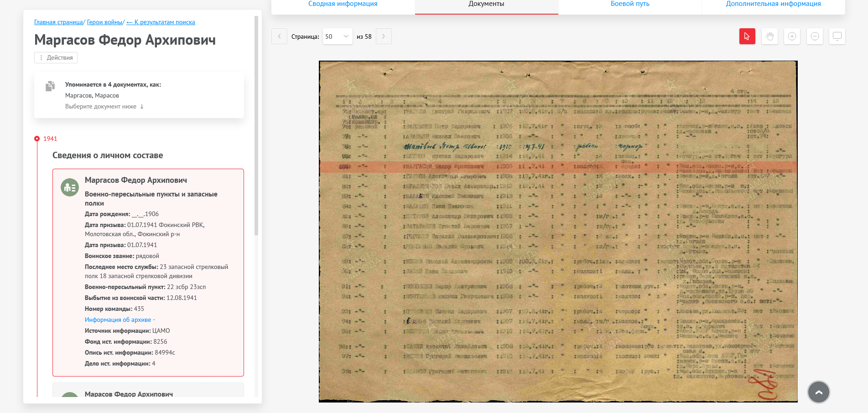Open the Действия actions menu
Screen dimensions: 868x413
pos(56,58)
